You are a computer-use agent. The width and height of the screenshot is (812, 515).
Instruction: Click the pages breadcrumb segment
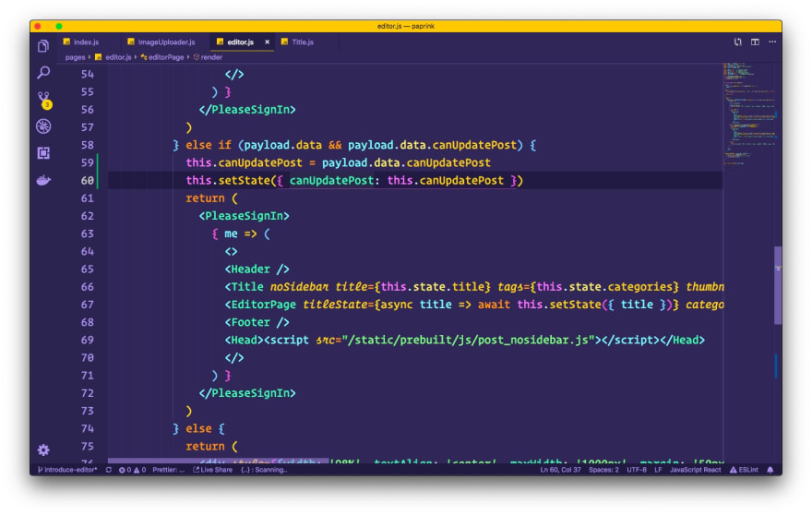[75, 57]
